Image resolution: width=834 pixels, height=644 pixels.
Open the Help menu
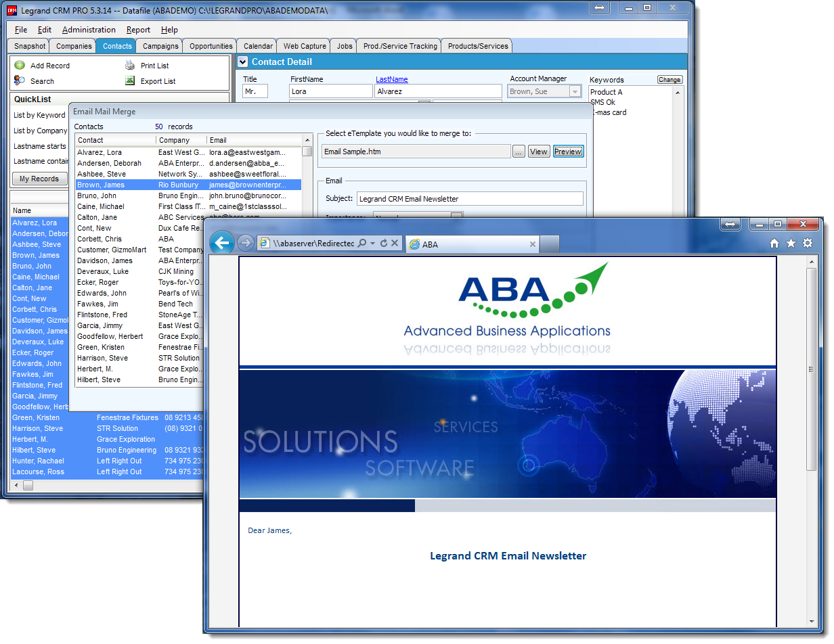[x=169, y=30]
